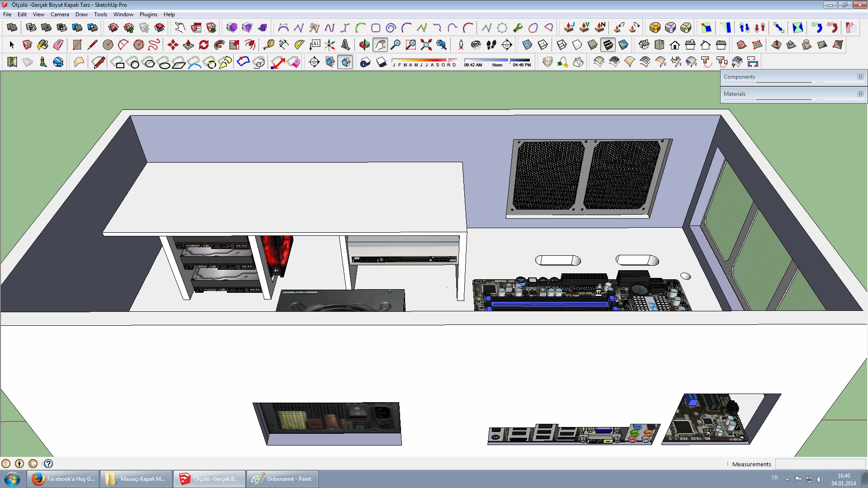Click the Zoom Extents tool
Image resolution: width=868 pixels, height=488 pixels.
tap(426, 45)
